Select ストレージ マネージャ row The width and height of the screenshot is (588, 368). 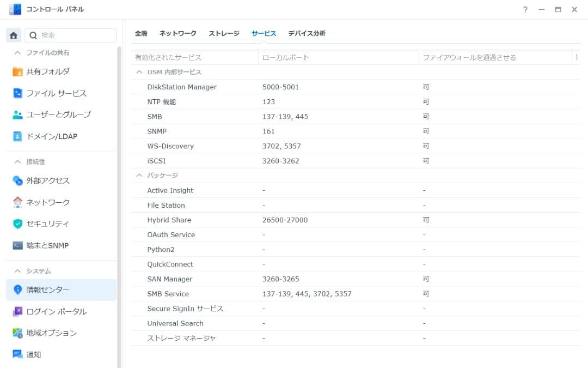tap(356, 338)
